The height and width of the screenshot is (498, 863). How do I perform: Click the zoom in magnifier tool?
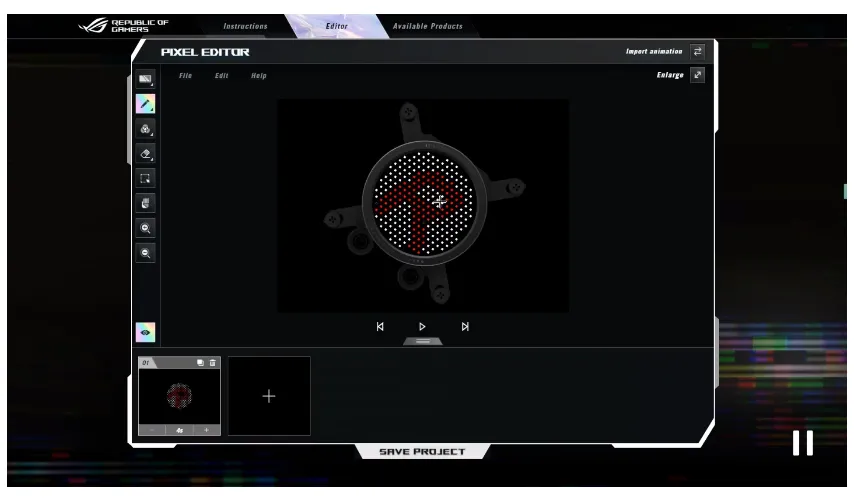pyautogui.click(x=146, y=228)
